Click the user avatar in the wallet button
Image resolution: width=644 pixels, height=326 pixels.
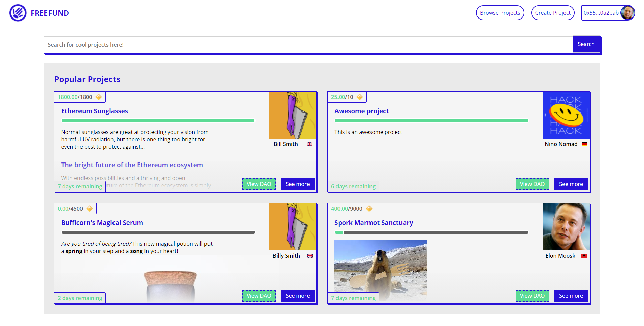coord(627,13)
